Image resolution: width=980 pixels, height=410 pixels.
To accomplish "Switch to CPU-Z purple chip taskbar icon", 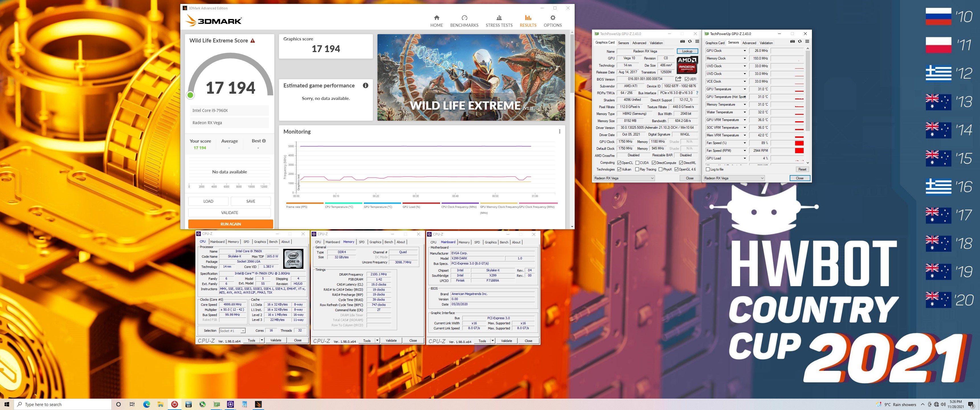I will coord(230,404).
